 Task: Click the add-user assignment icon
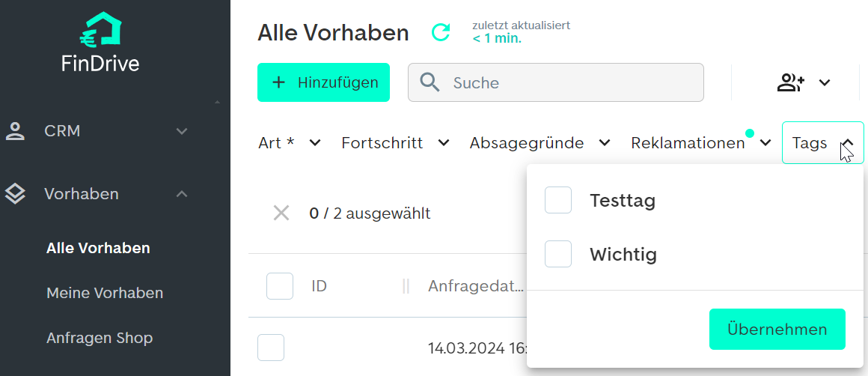pyautogui.click(x=790, y=82)
